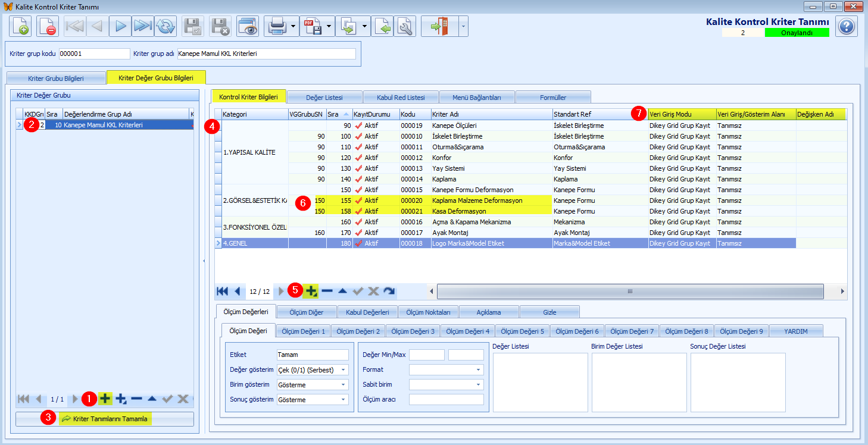This screenshot has height=445, width=868.
Task: Go to previous record in the 12 / 12 navigator
Action: [x=238, y=291]
